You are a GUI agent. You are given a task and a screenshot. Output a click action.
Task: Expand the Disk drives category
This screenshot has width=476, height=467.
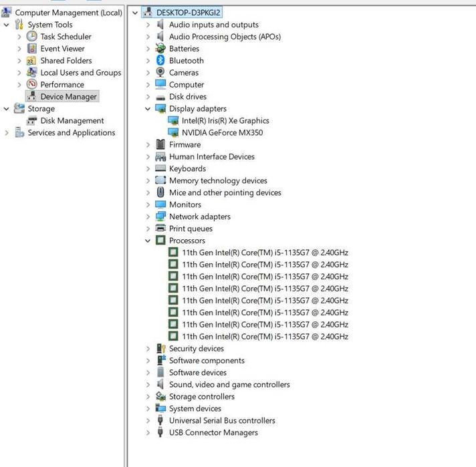(148, 97)
